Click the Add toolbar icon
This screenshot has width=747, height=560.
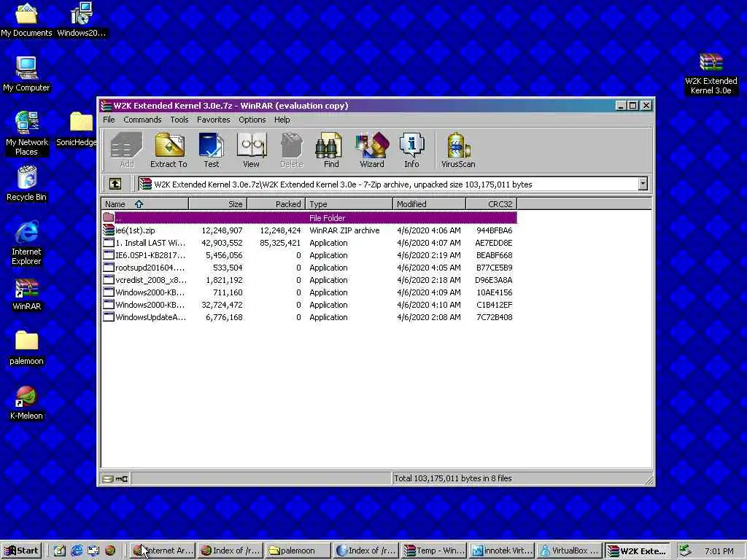point(127,150)
